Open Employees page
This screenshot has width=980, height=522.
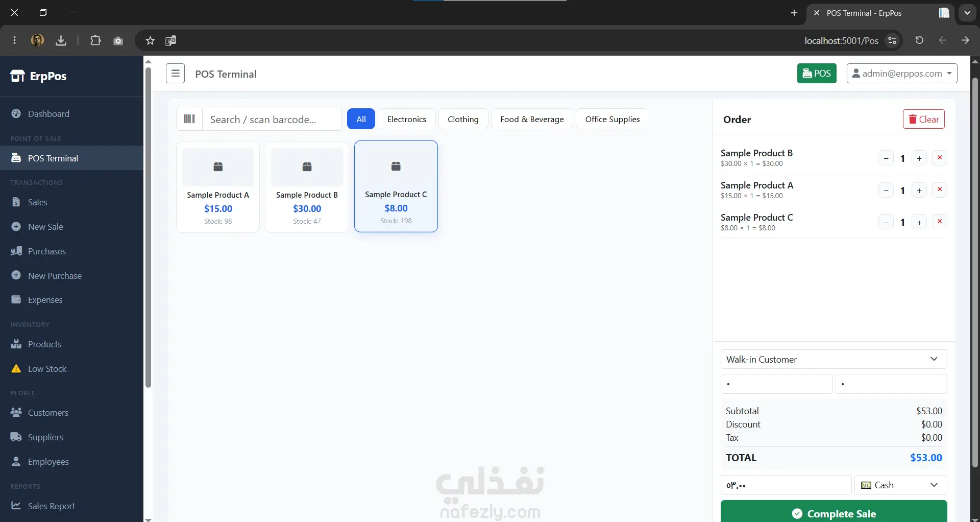pos(71,462)
